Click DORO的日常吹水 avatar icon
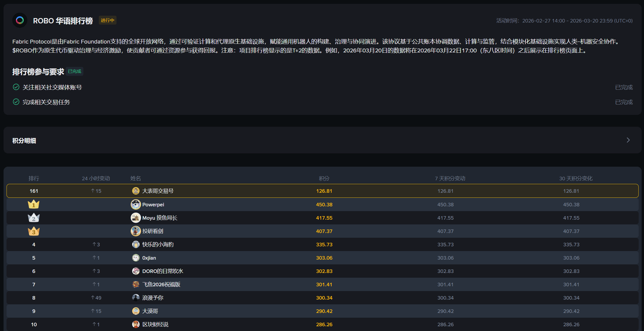The height and width of the screenshot is (331, 644). 136,271
